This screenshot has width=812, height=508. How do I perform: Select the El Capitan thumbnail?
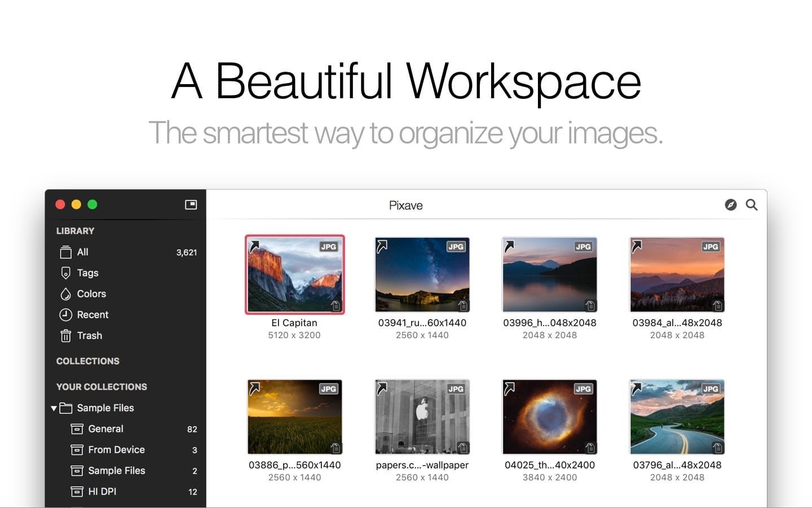point(294,275)
